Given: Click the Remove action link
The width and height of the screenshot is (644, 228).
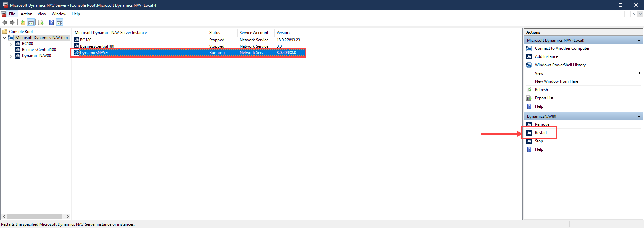Looking at the screenshot, I should tap(542, 124).
